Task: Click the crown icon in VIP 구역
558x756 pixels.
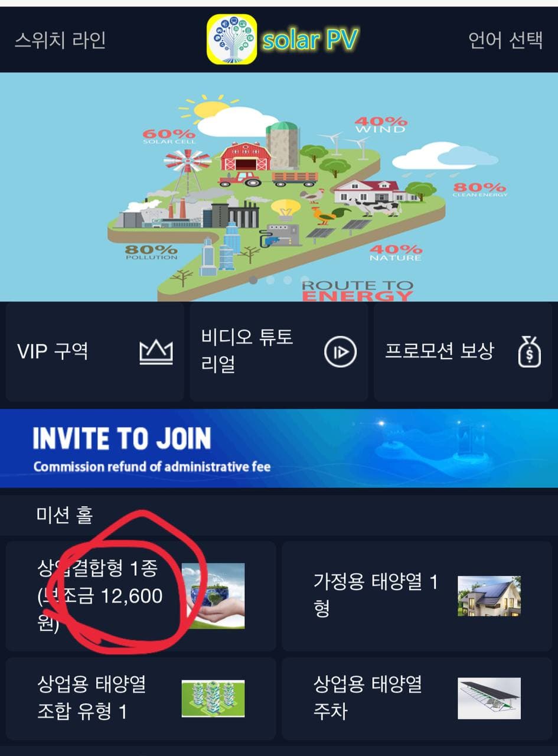Action: coord(156,353)
